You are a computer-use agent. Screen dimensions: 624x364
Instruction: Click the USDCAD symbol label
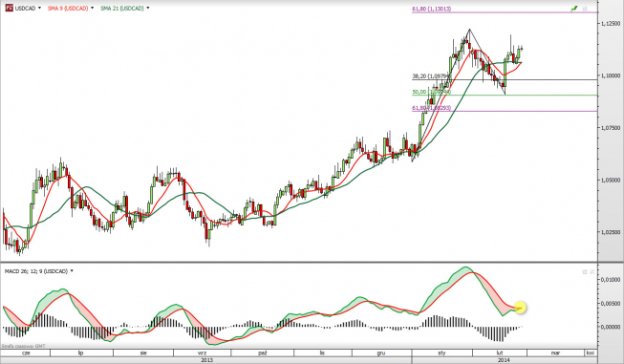[25, 8]
